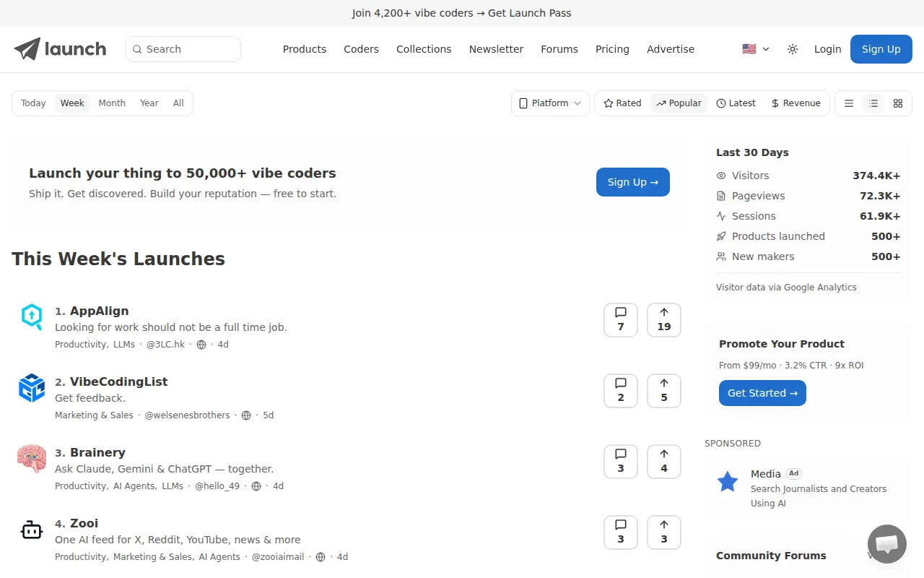Screen dimensions: 924x578
Task: Open Zooi robot logo
Action: [x=32, y=529]
